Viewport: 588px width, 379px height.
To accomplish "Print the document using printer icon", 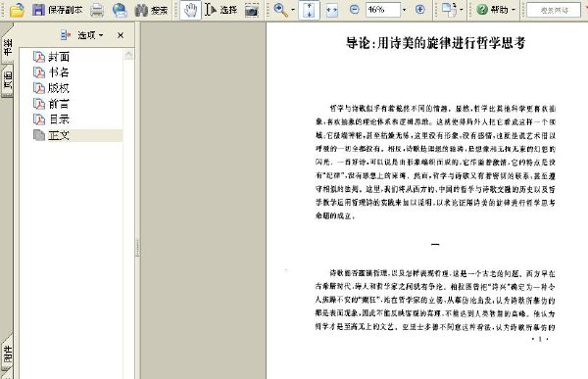I will point(97,10).
